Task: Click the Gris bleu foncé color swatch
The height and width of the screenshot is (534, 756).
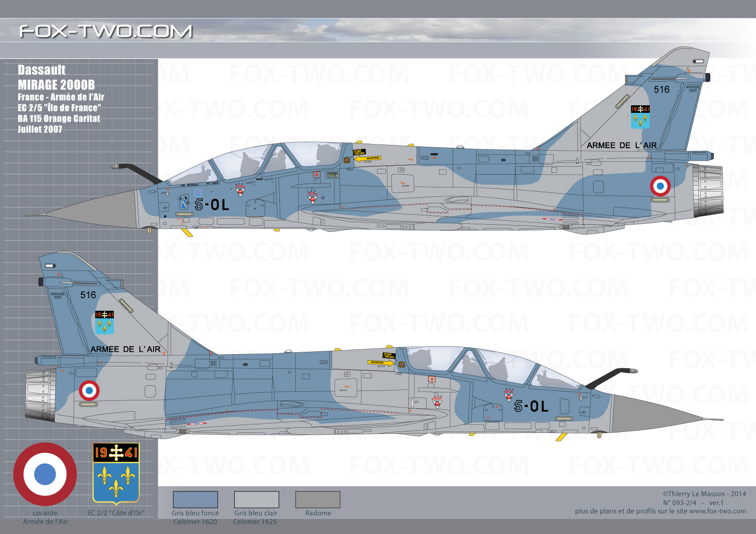Action: tap(195, 500)
